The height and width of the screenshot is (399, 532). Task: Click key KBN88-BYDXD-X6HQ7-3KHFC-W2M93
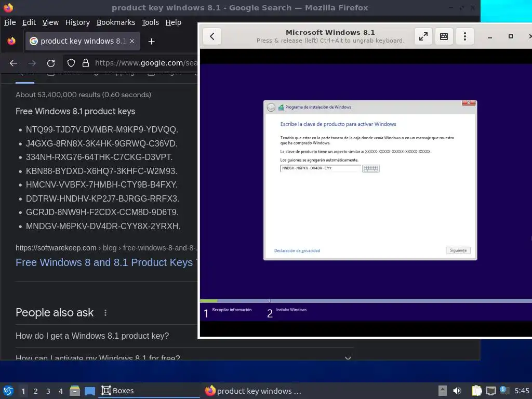tap(101, 171)
